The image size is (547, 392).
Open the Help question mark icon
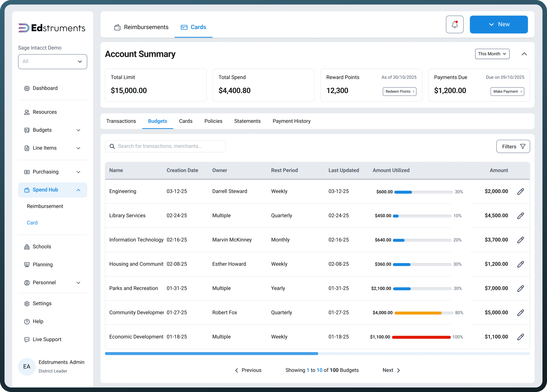pos(27,321)
